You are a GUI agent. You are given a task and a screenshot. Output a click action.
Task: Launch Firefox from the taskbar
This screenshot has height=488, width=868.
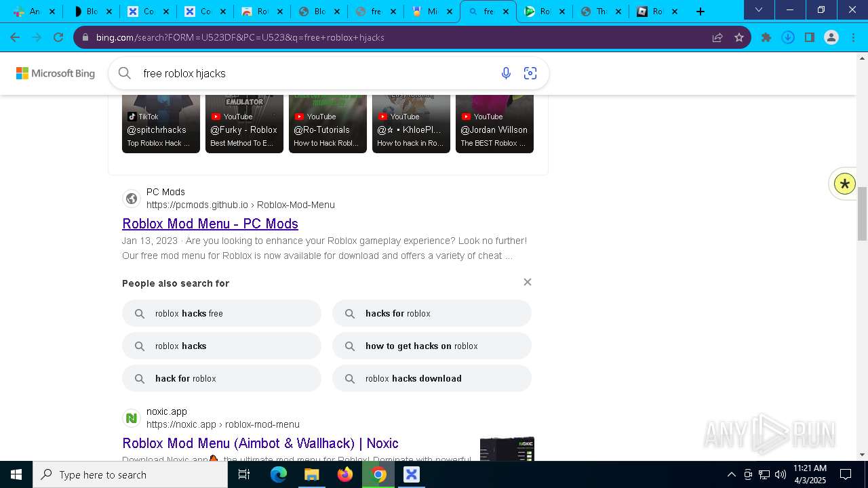345,474
